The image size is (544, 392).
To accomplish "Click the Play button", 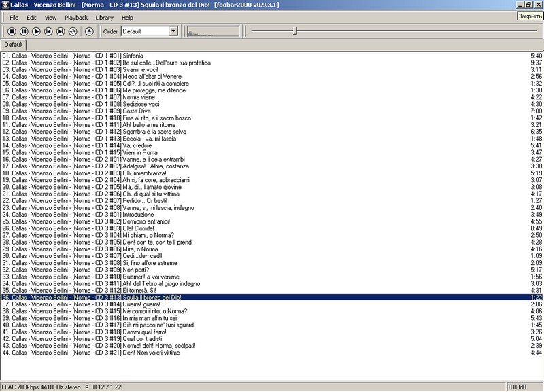I will coord(36,31).
